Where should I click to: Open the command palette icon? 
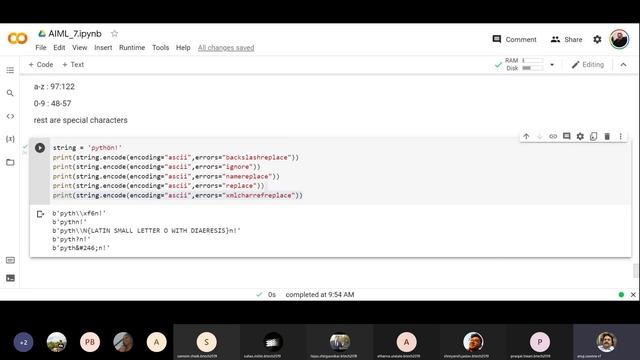10,260
